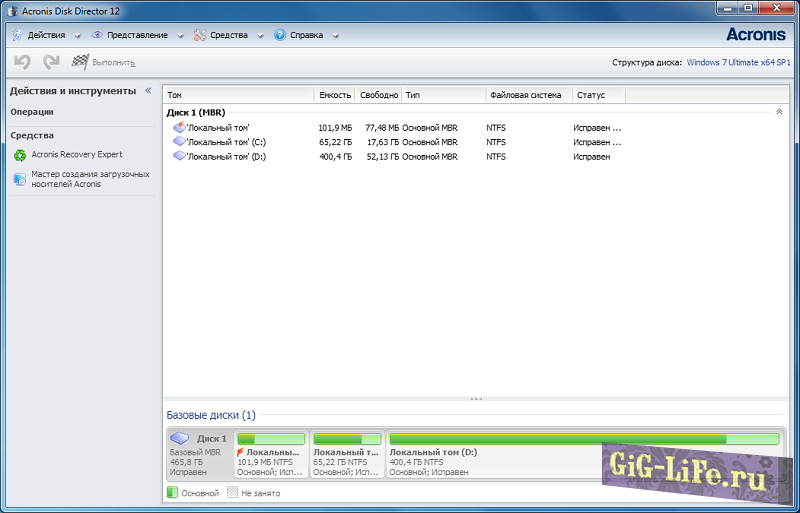Open the Windows 7 Ultimate x64 SP1 link
This screenshot has width=800, height=513.
[x=738, y=62]
